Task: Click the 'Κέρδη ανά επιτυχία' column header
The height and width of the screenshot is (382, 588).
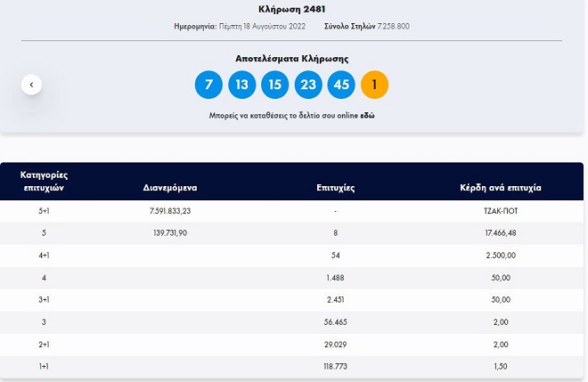Action: (500, 188)
